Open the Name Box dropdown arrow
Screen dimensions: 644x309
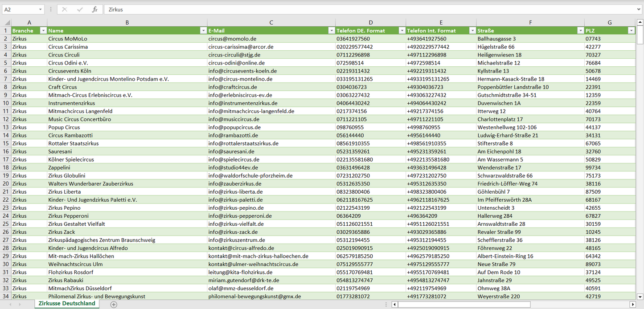[41, 9]
